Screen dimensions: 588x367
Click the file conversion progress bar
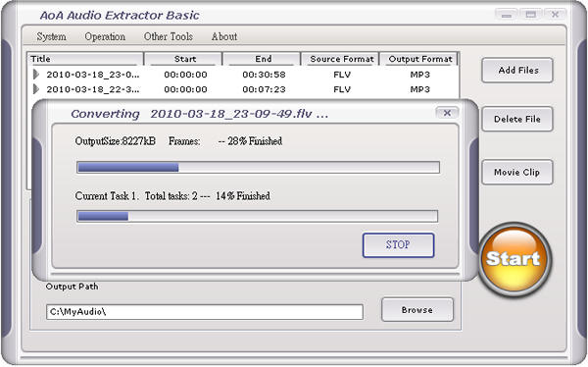tap(259, 168)
